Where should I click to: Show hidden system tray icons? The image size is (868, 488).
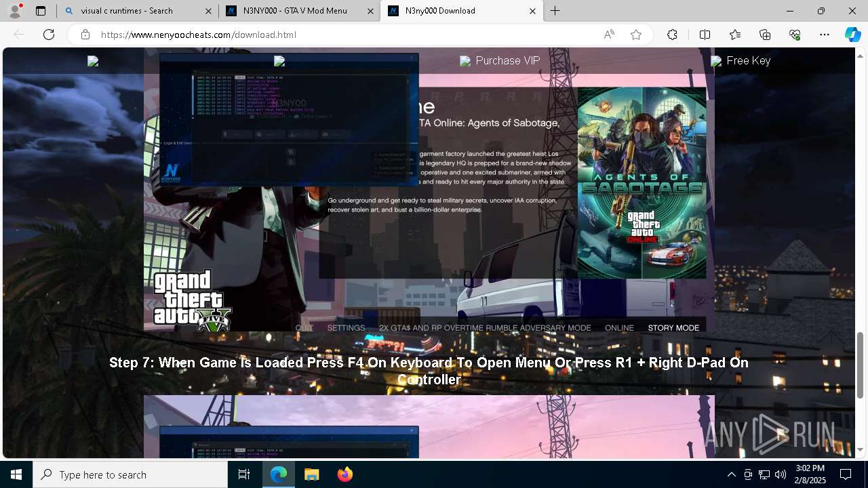pyautogui.click(x=731, y=474)
